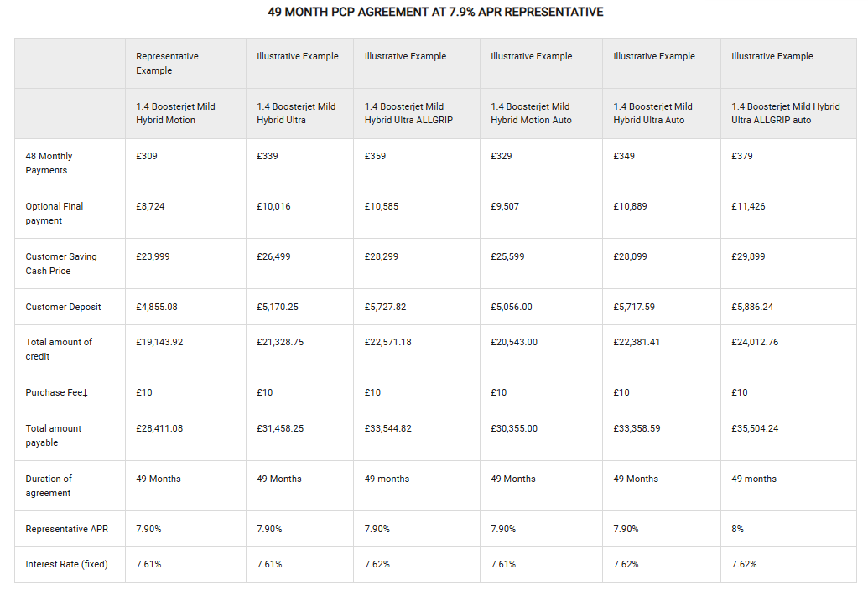Select the £28,411.08 total amount payable
This screenshot has height=595, width=868.
(x=159, y=429)
